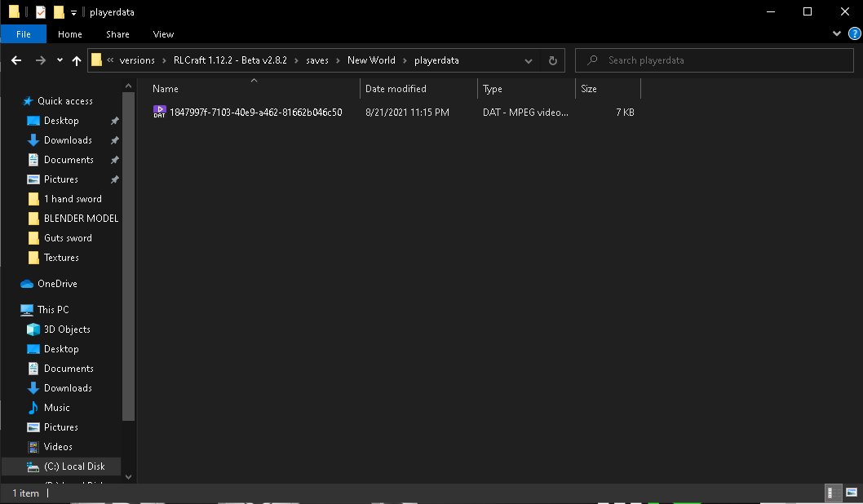The image size is (863, 504).
Task: Open OneDrive in the sidebar
Action: [x=56, y=284]
